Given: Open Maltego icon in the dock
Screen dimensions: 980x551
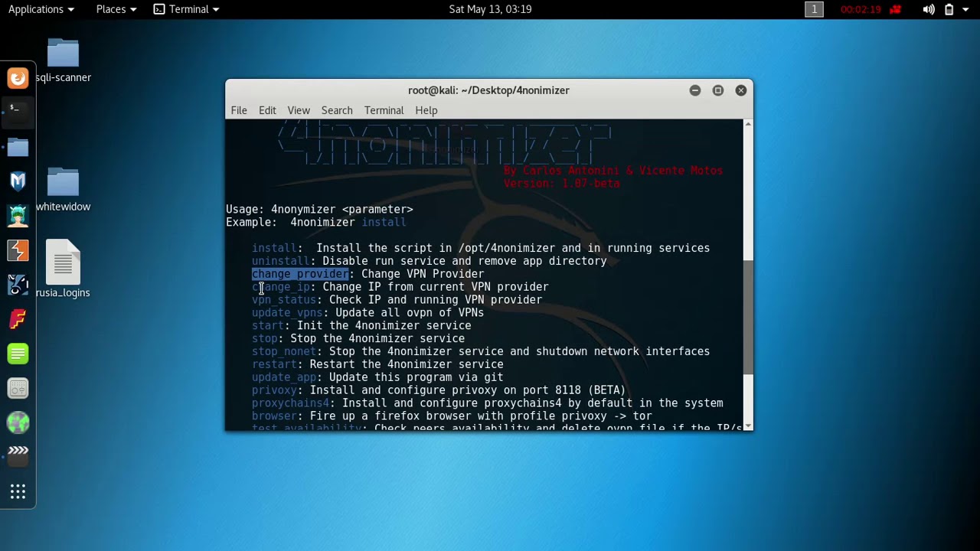Looking at the screenshot, I should click(18, 285).
